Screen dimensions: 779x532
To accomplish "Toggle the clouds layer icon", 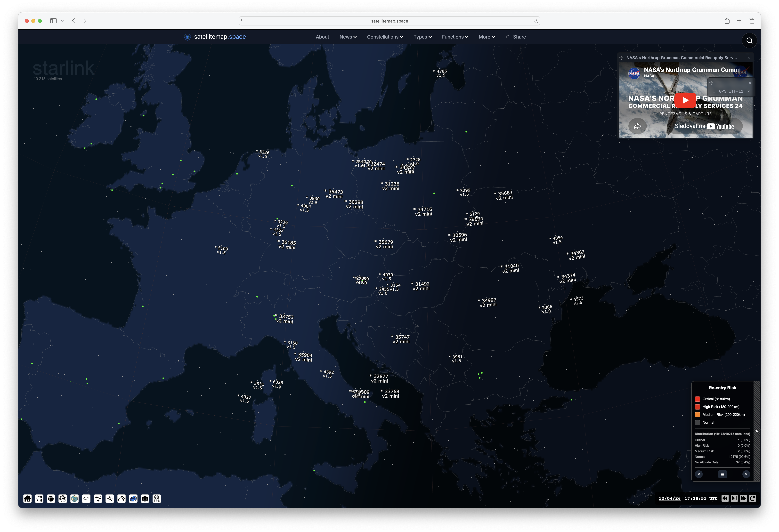I will (x=121, y=499).
